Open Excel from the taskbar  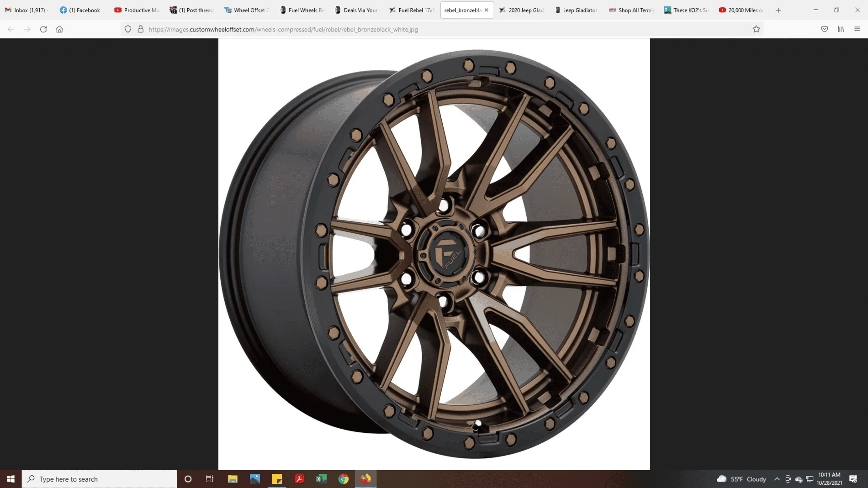(322, 479)
